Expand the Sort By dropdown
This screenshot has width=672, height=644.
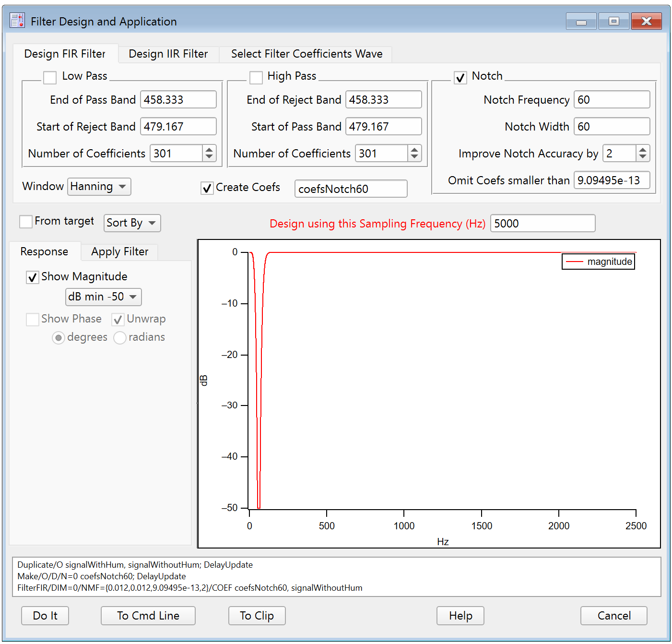(x=132, y=223)
